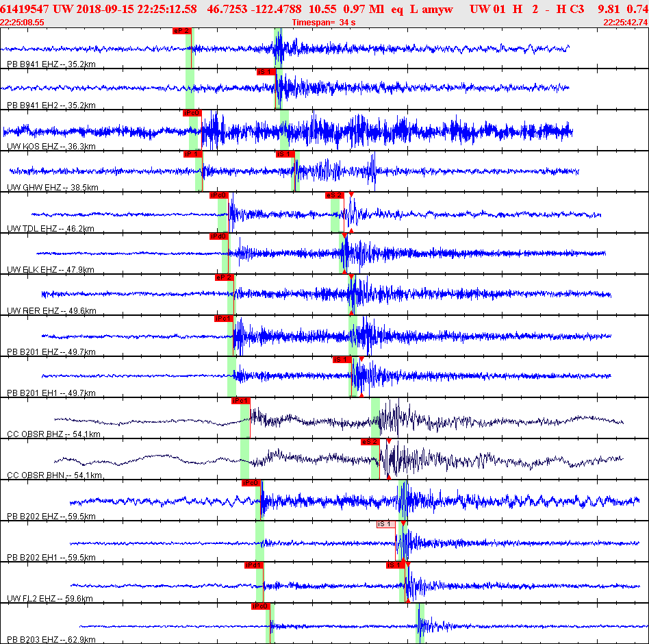Select the iPc1 pick on OBSR BHZ

click(x=240, y=401)
